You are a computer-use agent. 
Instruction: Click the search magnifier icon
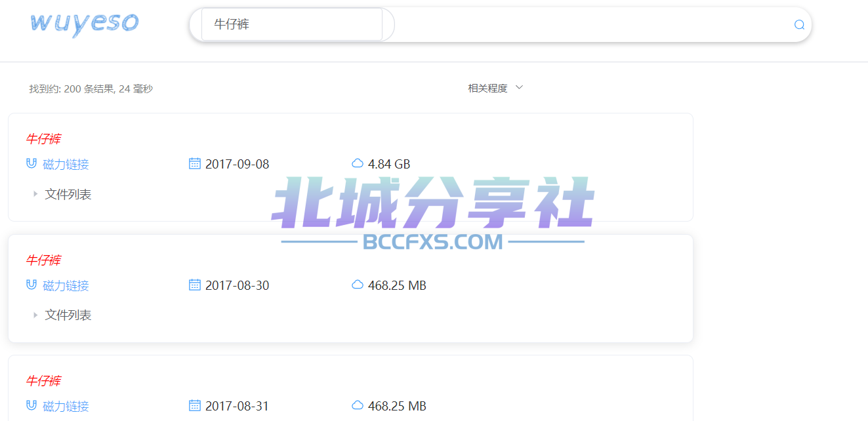pyautogui.click(x=799, y=25)
